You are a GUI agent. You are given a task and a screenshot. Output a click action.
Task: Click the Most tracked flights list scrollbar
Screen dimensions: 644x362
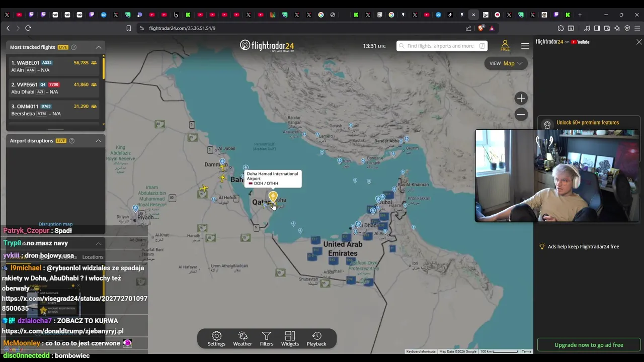[x=104, y=69]
